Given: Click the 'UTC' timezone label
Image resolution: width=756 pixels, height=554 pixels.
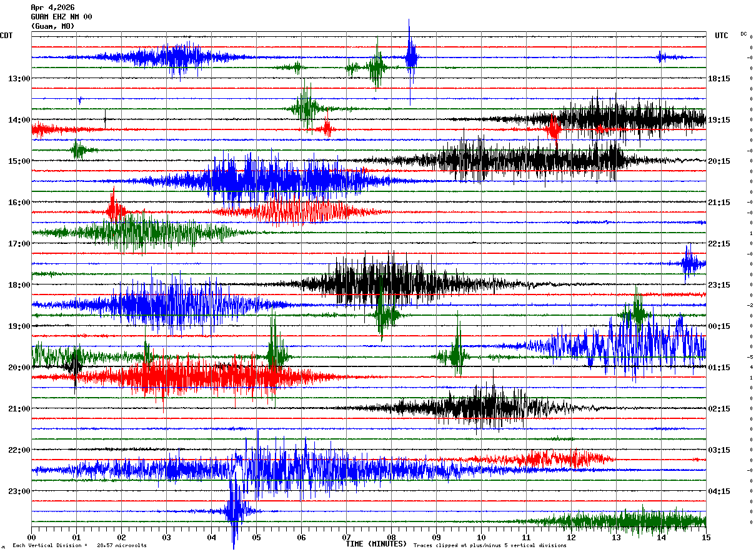Looking at the screenshot, I should tap(722, 36).
